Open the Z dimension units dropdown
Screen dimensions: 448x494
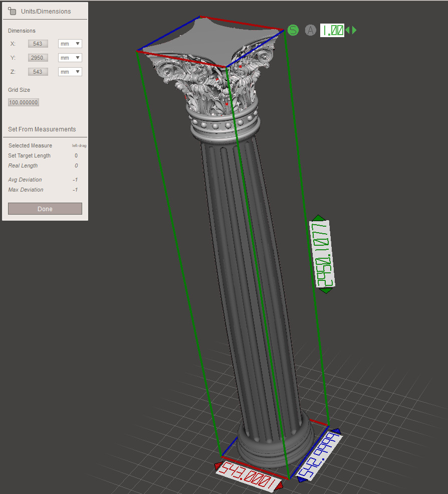[69, 71]
